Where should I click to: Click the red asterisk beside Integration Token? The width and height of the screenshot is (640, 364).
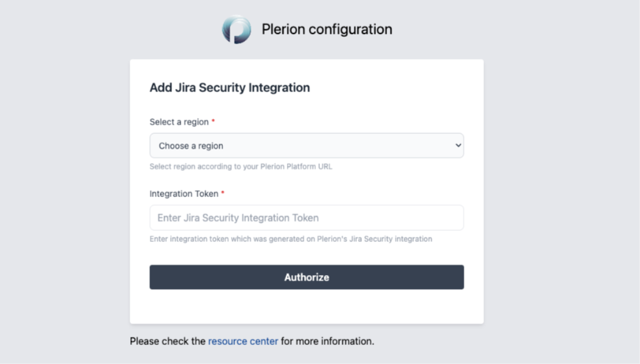[223, 193]
